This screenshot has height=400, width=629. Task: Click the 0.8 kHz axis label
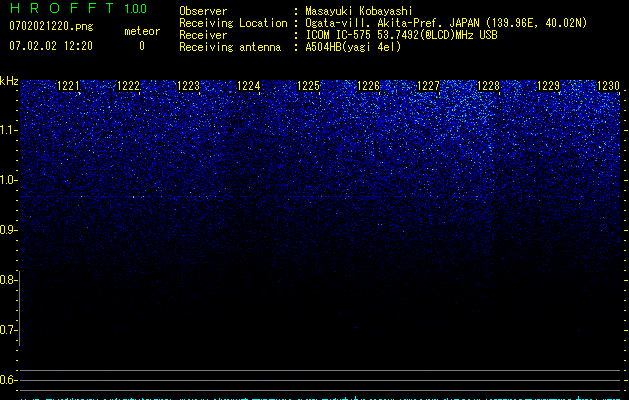pos(8,280)
